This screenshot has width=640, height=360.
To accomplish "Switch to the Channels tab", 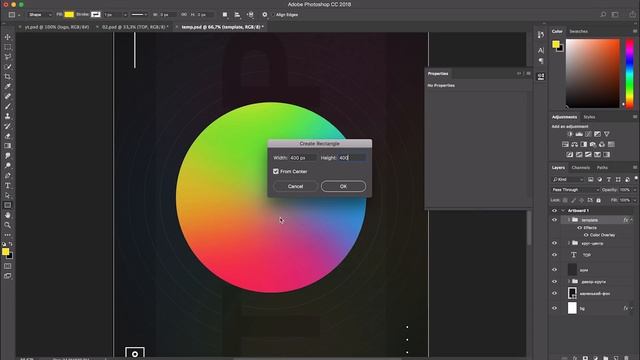I will click(580, 168).
